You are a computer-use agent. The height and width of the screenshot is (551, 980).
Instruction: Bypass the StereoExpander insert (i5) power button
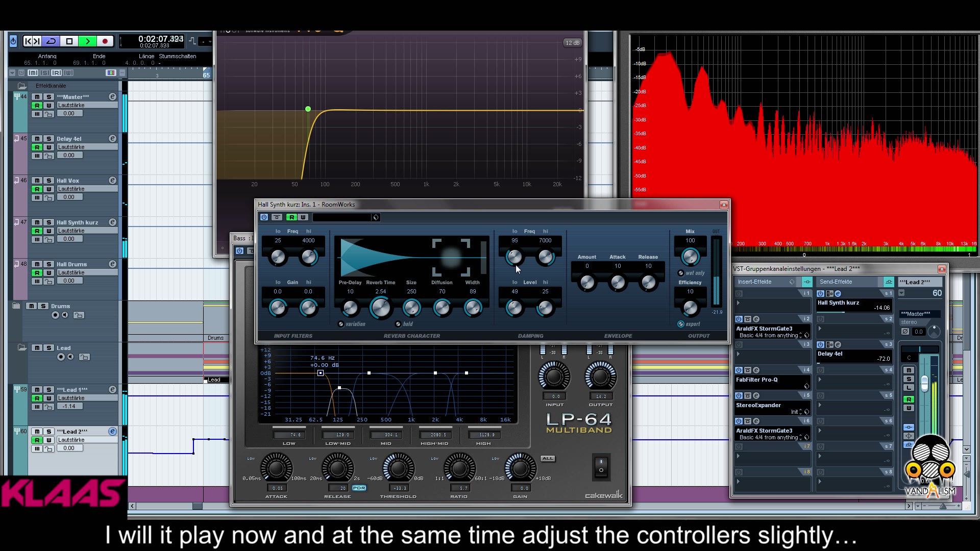pos(739,396)
